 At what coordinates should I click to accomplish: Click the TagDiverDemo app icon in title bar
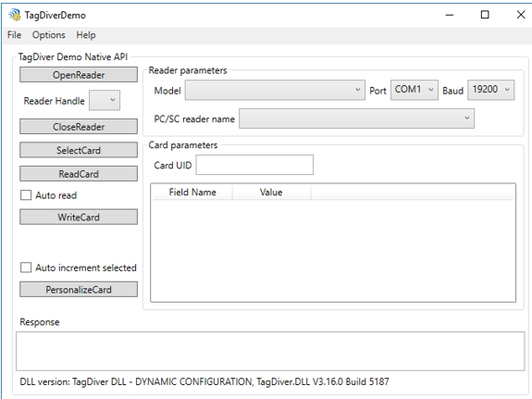pyautogui.click(x=14, y=15)
